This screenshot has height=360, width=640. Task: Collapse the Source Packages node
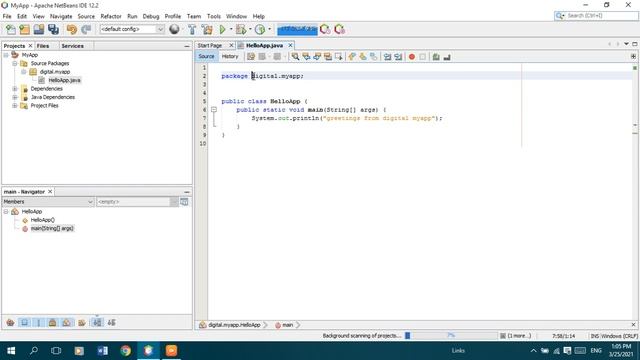15,63
